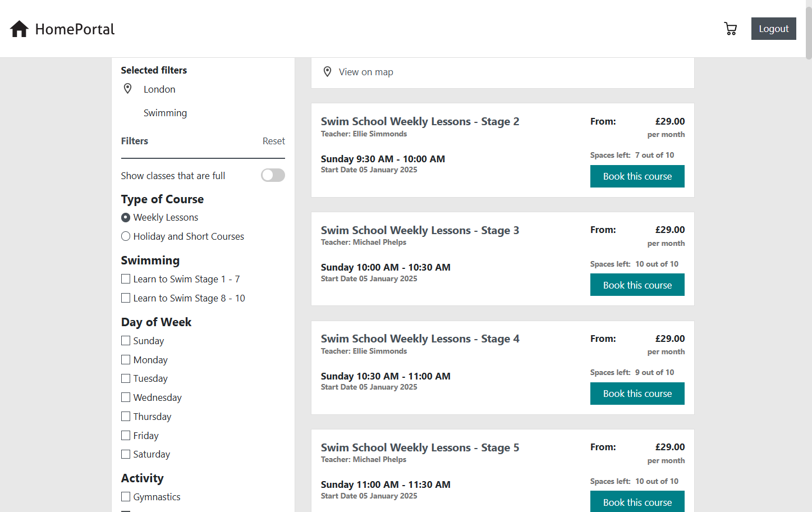The width and height of the screenshot is (812, 512).
Task: Log out with the Logout button
Action: click(773, 29)
